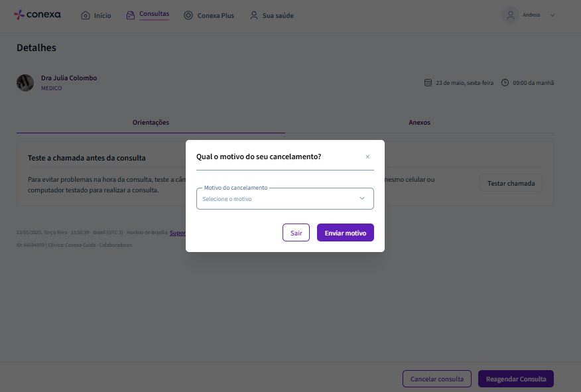Click Dra Julia Colombo's profile photo

25,83
